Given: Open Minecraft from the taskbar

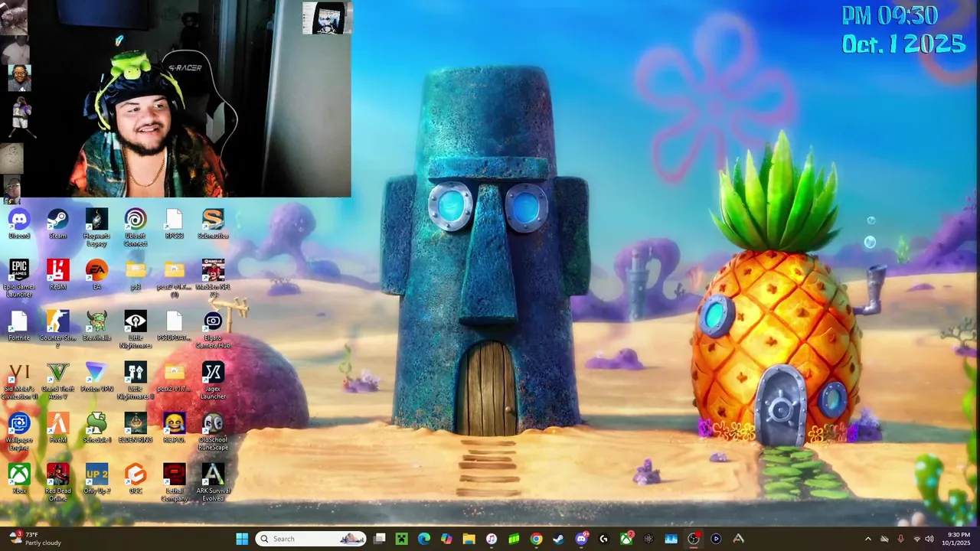Looking at the screenshot, I should pos(401,539).
